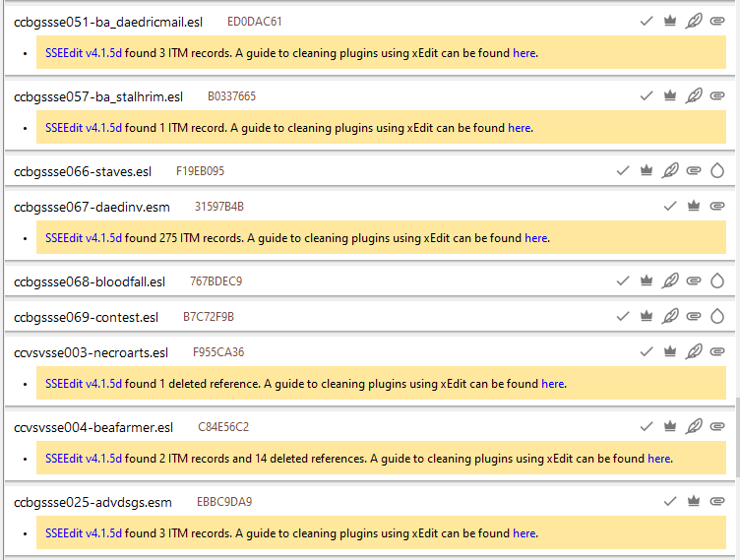Screen dimensions: 740x560
Task: Click the droplet icon for ccbgssse068-bloodfall.esl
Action: pos(716,280)
